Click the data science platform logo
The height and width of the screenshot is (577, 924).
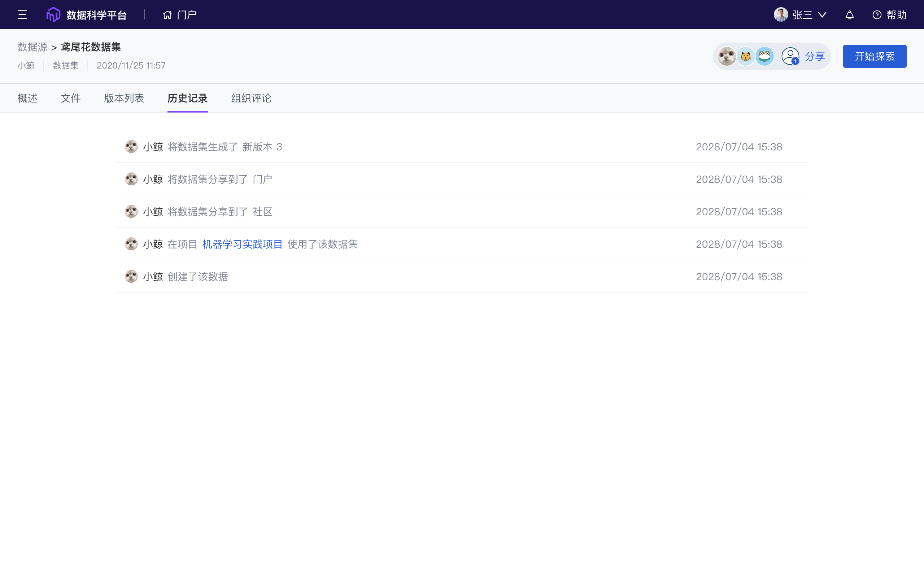point(53,14)
